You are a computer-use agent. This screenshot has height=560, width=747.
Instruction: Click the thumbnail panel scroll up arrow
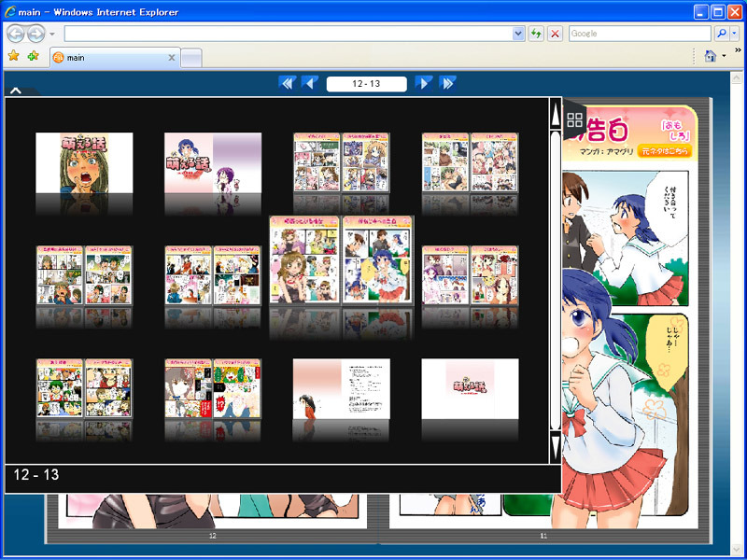[x=555, y=115]
